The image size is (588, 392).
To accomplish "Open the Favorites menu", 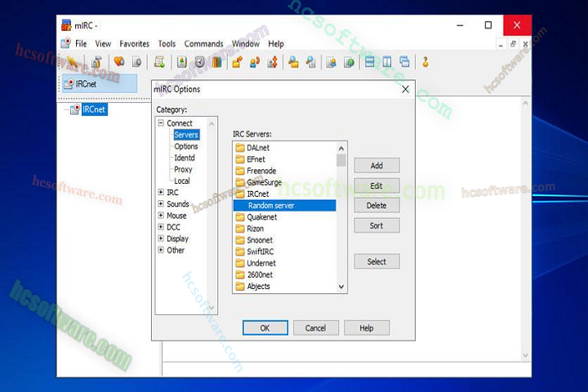I will (134, 44).
